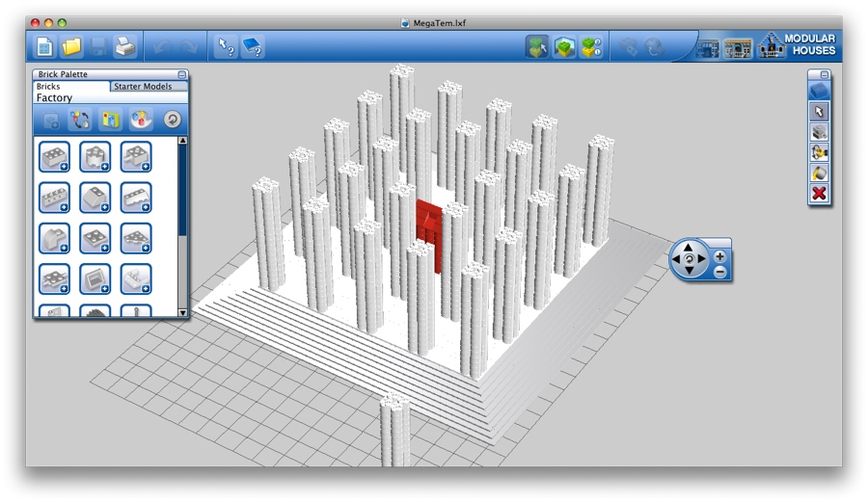Collapse the Brick Palette panel
Screen dimensions: 868x502
(x=181, y=74)
